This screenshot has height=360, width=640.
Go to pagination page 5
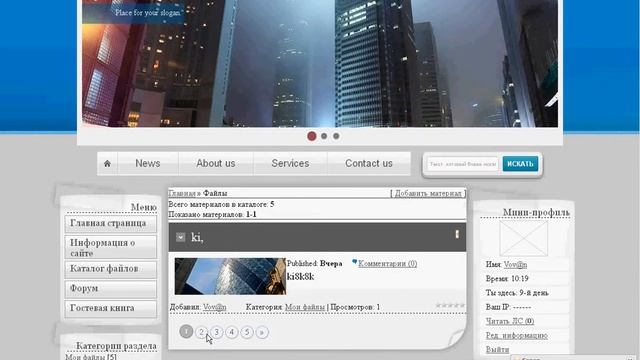coord(247,332)
